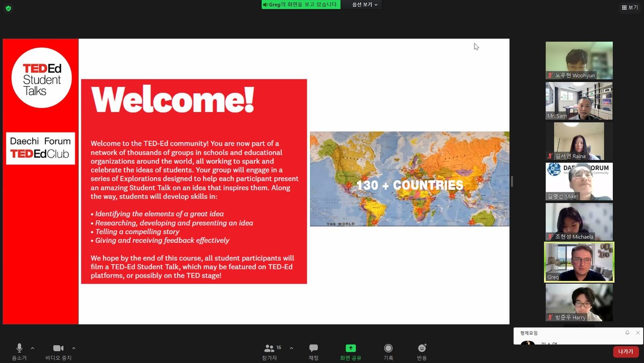This screenshot has height=363, width=644.
Task: Select Greg's highlighted video thumbnail
Action: [x=579, y=262]
